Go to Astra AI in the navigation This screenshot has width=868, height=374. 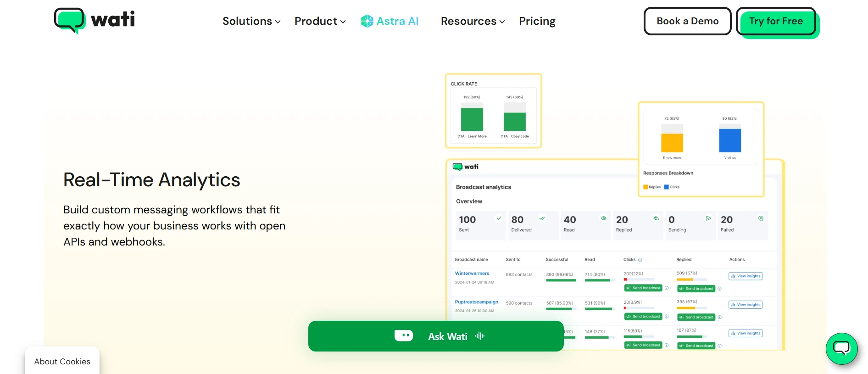tap(397, 21)
